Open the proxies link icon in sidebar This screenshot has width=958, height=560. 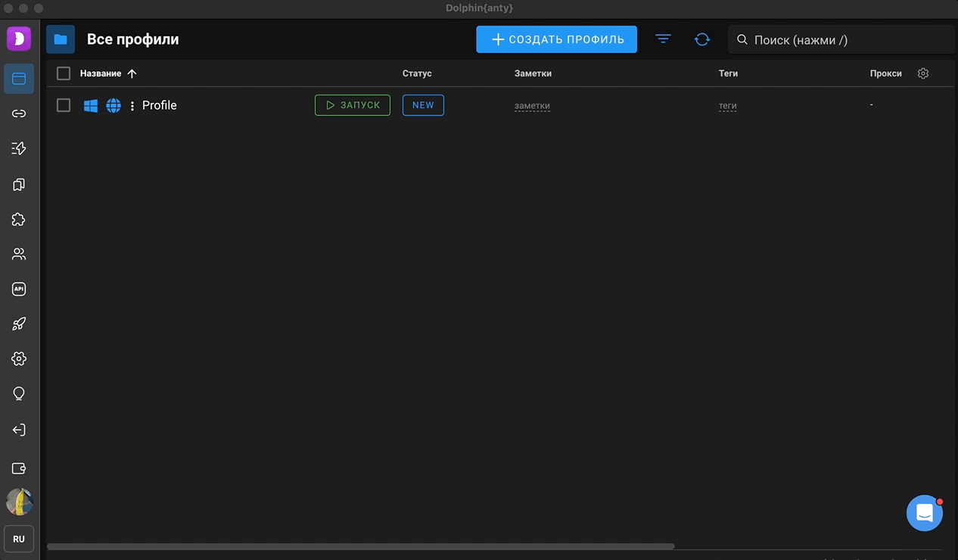(19, 114)
